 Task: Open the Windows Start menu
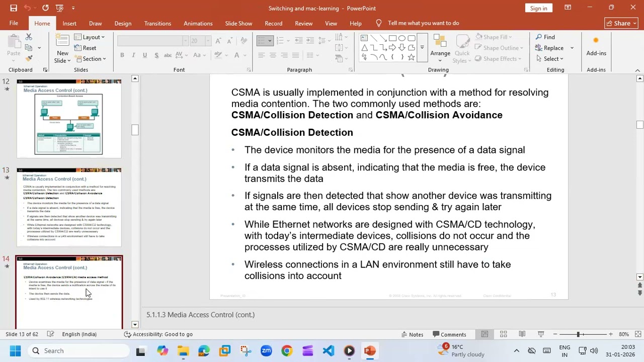point(15,351)
